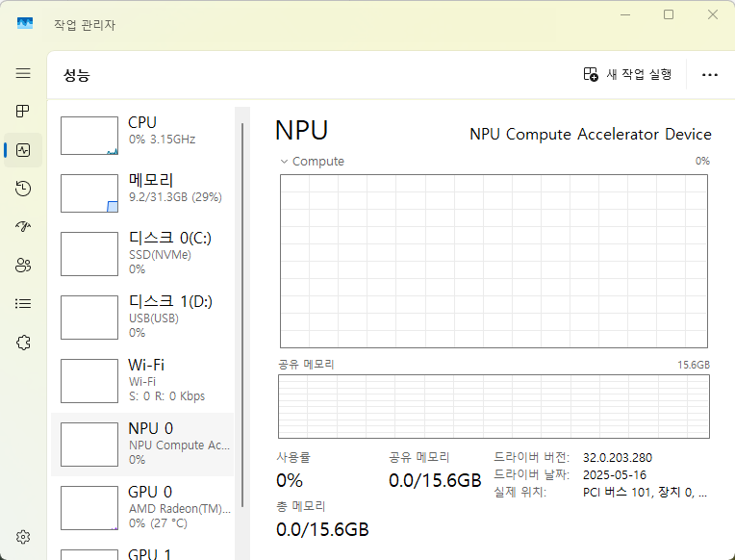The width and height of the screenshot is (735, 560).
Task: Click the NPU Compute usage graph
Action: [494, 260]
